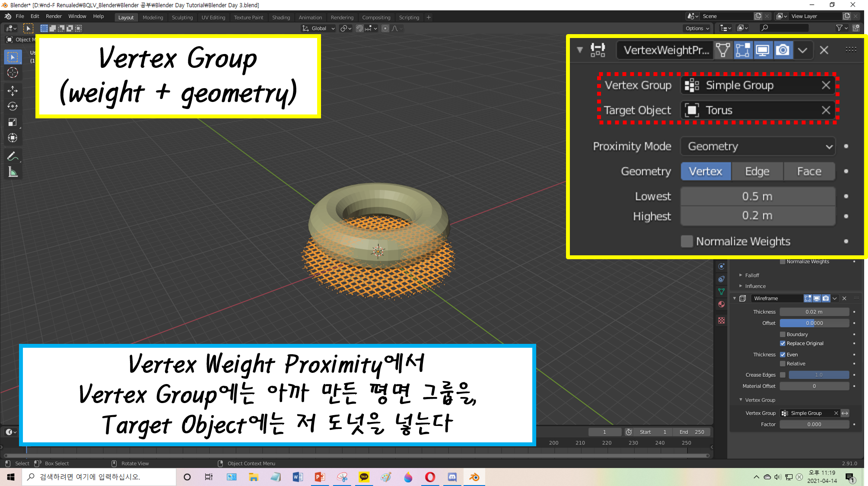Open the Proximity Mode Geometry dropdown
This screenshot has width=868, height=486.
click(758, 146)
